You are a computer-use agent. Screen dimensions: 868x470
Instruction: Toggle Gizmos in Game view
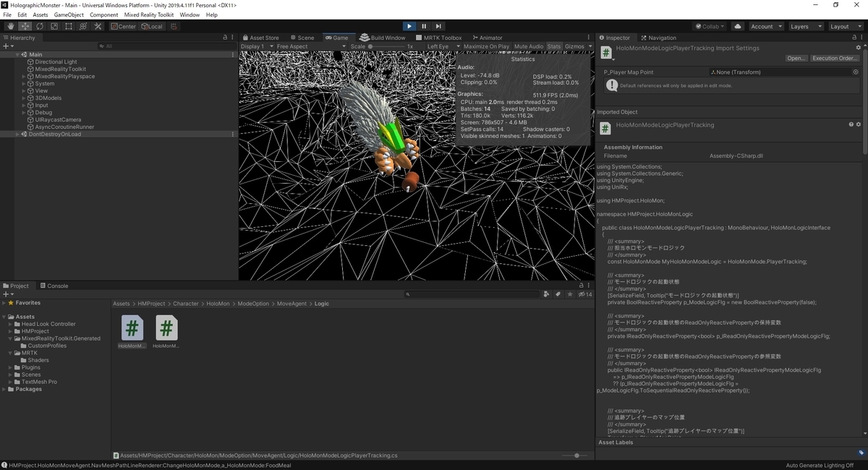(574, 46)
